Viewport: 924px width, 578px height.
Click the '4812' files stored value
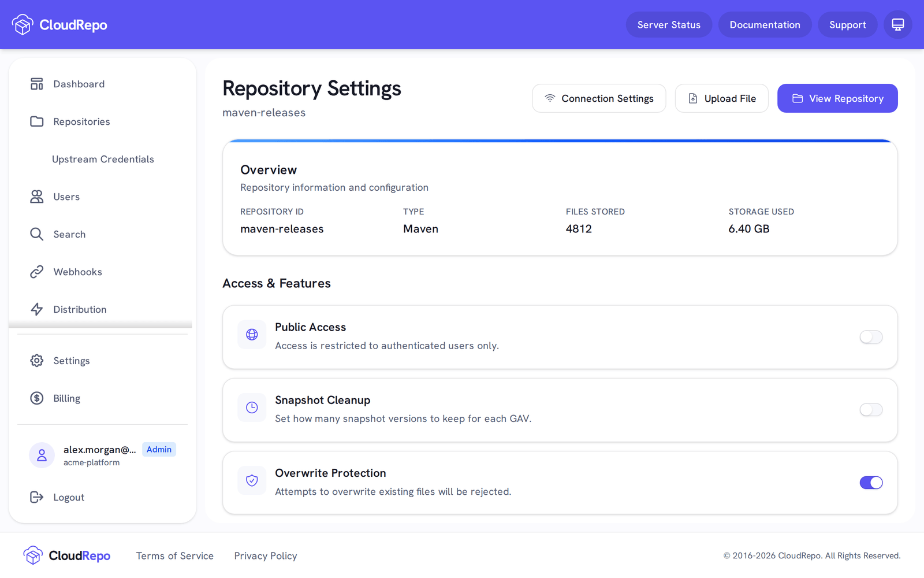coord(579,229)
